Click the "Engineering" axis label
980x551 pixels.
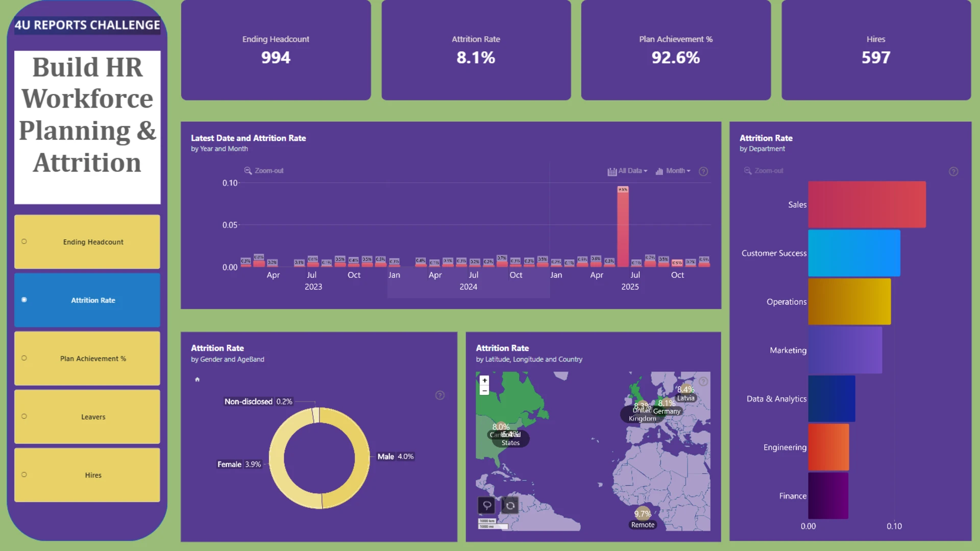tap(785, 447)
